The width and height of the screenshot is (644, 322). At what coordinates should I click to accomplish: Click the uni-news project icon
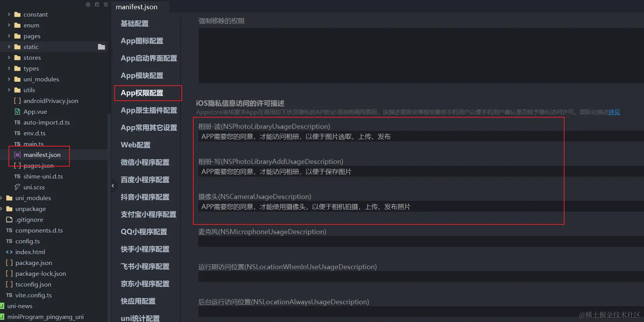[2, 306]
